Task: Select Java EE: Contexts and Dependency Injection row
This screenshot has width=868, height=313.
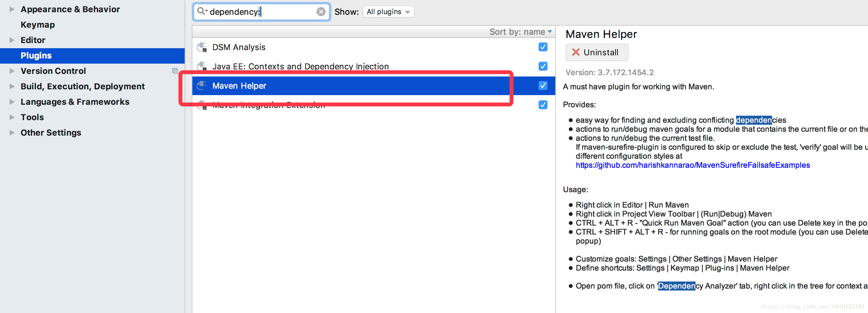Action: (x=373, y=66)
